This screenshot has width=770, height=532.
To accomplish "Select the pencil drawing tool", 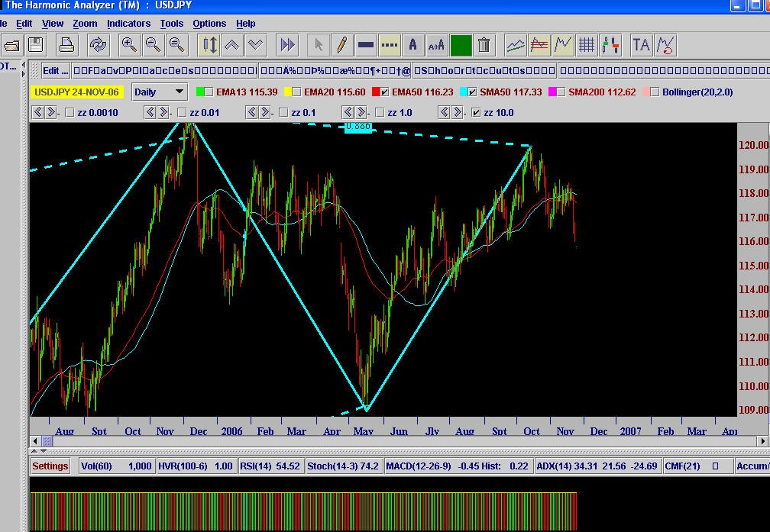I will tap(341, 46).
